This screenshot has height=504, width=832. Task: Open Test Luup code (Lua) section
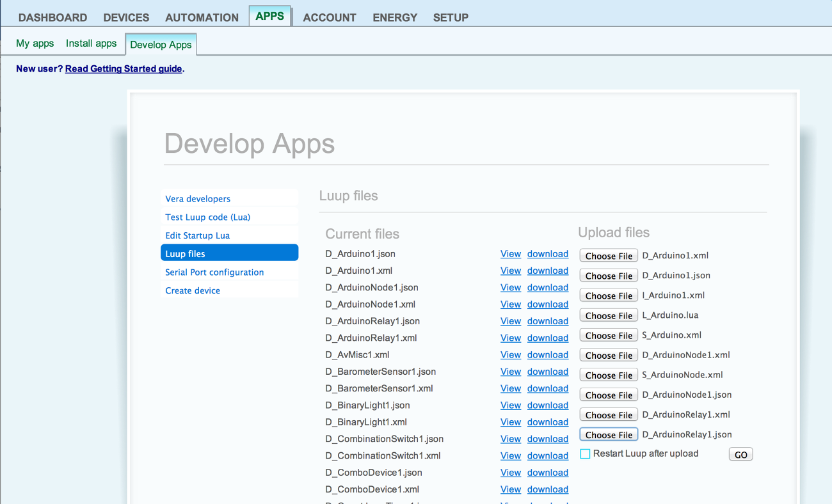207,217
